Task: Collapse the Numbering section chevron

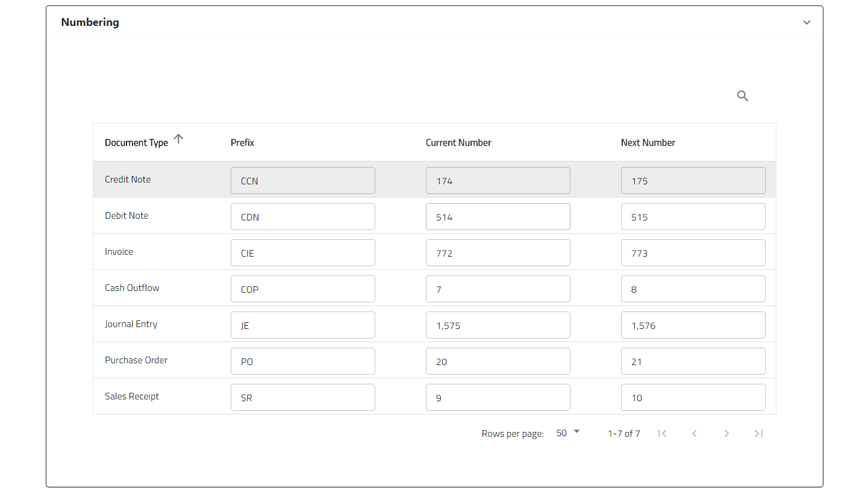Action: coord(807,23)
